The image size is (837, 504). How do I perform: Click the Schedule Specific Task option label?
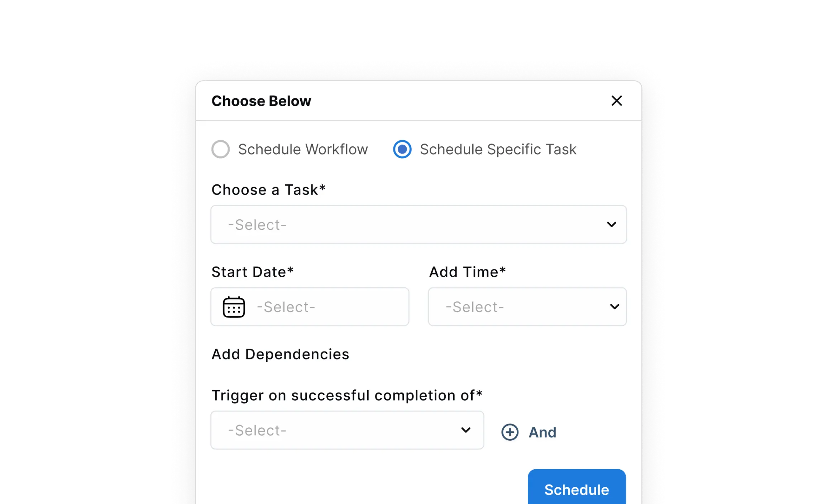pos(498,149)
